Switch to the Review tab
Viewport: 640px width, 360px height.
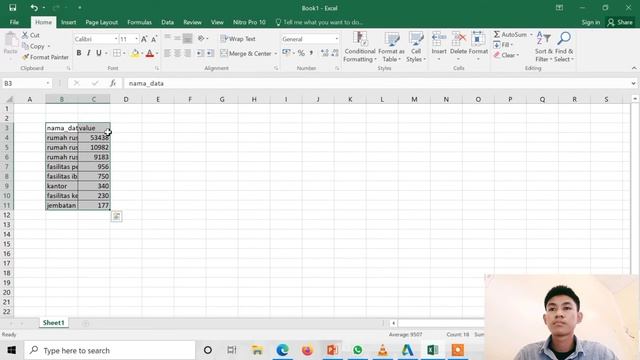192,22
